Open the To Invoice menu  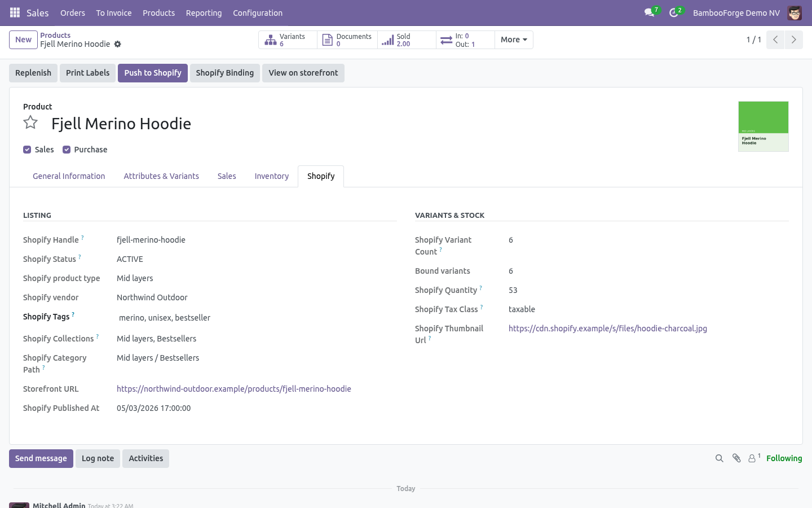point(114,13)
